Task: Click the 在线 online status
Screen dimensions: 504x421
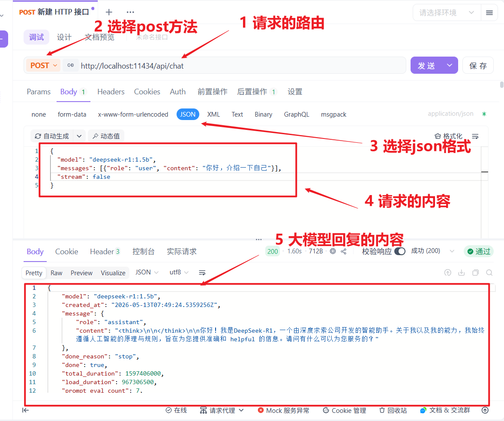Action: pos(176,410)
